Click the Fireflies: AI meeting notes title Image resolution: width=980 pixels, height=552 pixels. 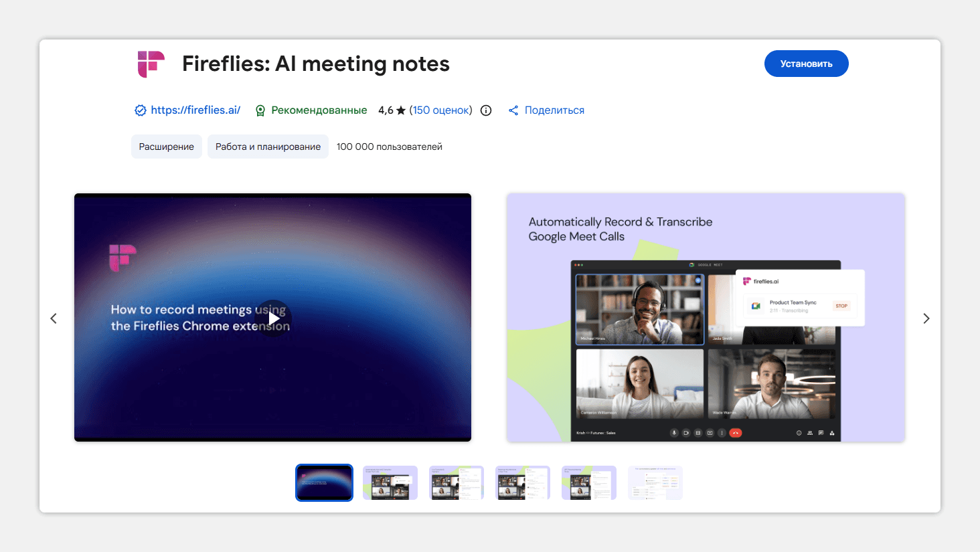pos(316,64)
